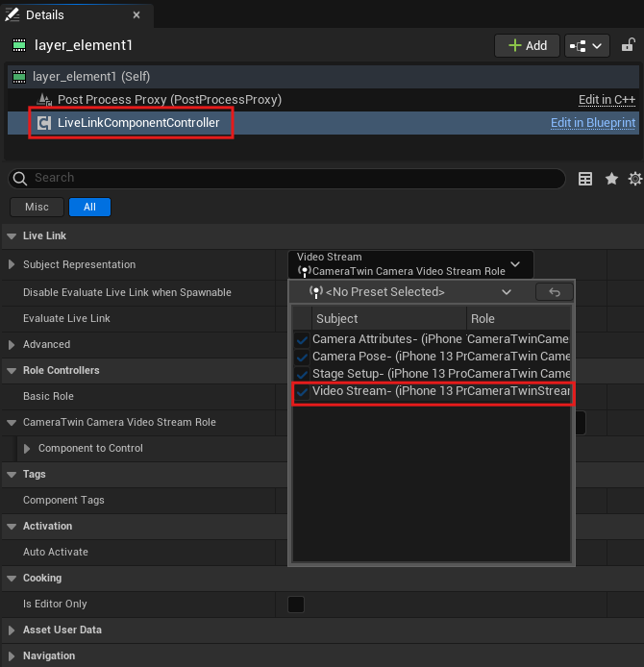Expand the Component to Control property
Viewport: 644px width, 667px height.
pyautogui.click(x=27, y=448)
